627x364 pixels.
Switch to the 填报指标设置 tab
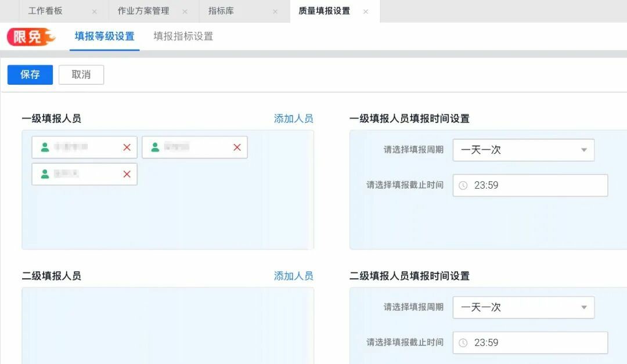pos(183,36)
